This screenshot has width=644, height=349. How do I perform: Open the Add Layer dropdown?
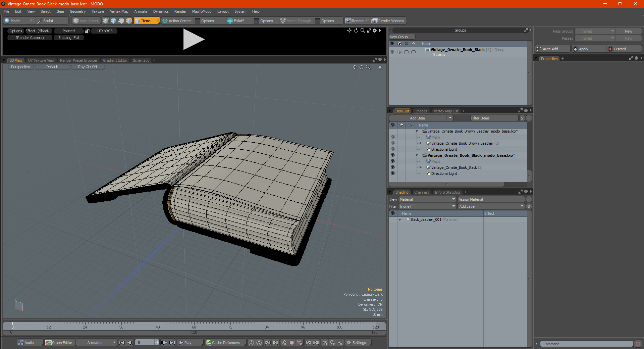coord(491,206)
